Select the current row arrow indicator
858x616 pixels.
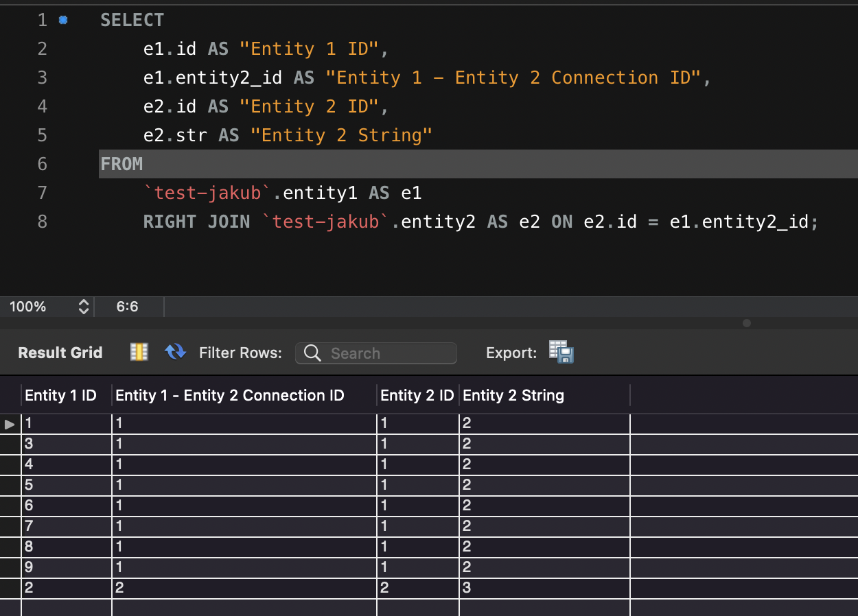click(10, 425)
